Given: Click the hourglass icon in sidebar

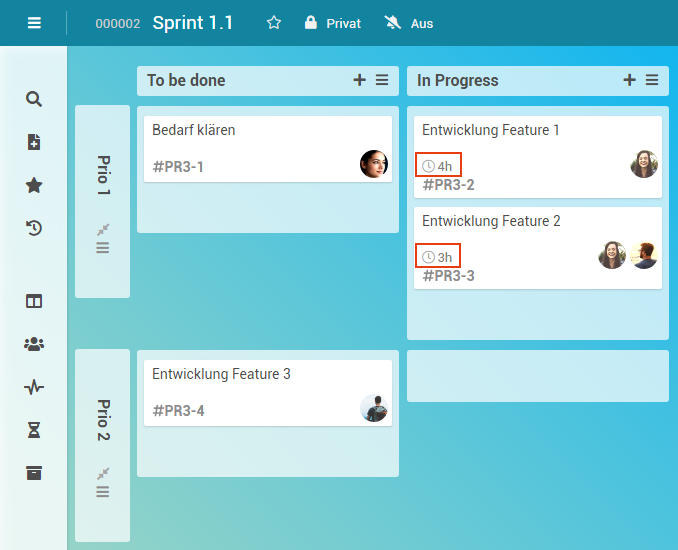Looking at the screenshot, I should (34, 430).
